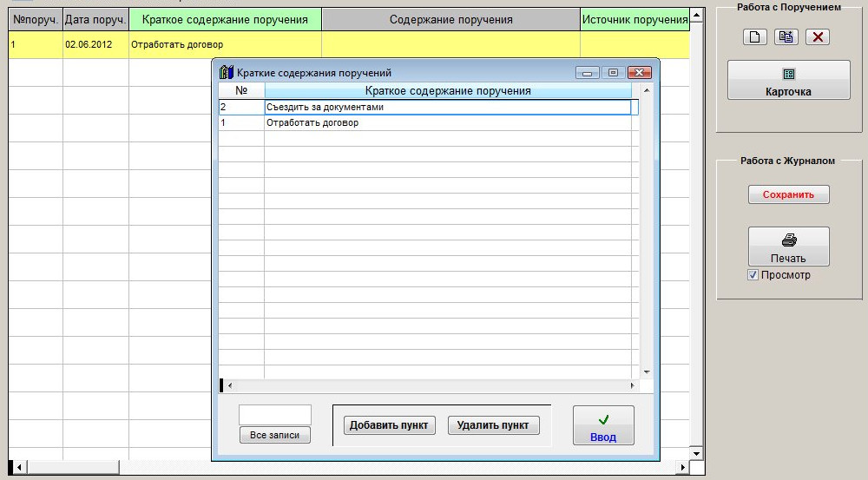Click left arrow of the dialog horizontal scrollbar
Image resolution: width=868 pixels, height=480 pixels.
[x=230, y=386]
